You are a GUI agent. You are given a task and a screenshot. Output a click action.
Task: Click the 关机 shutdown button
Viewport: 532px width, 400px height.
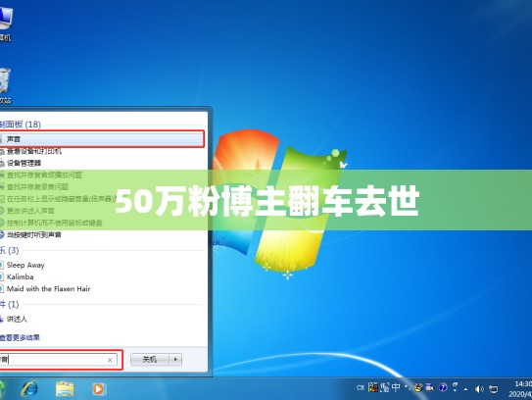coord(150,360)
